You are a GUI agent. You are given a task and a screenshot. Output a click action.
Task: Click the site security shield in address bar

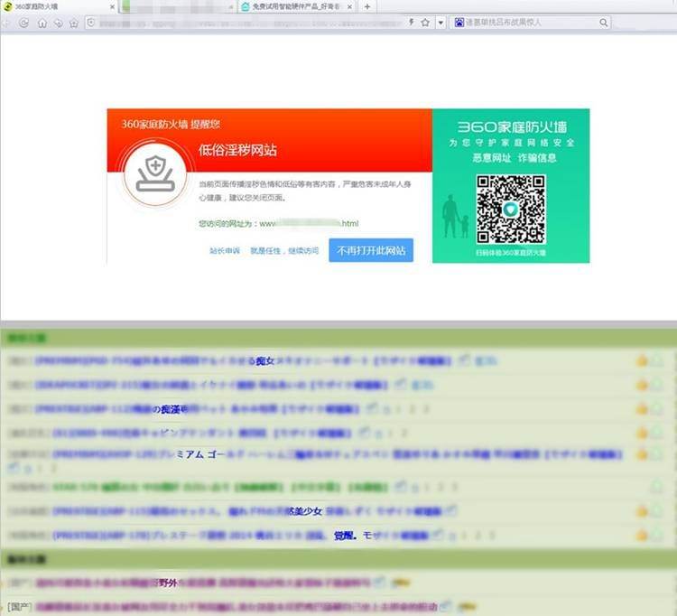(x=90, y=22)
